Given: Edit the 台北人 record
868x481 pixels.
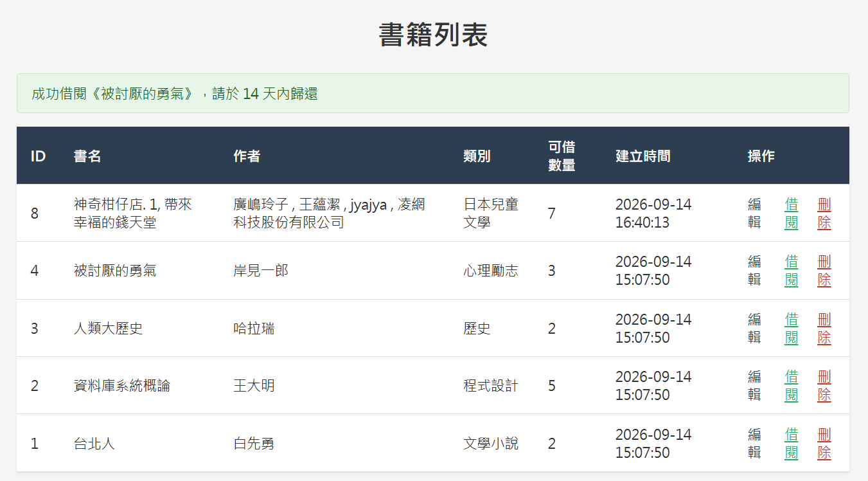Looking at the screenshot, I should coord(754,444).
